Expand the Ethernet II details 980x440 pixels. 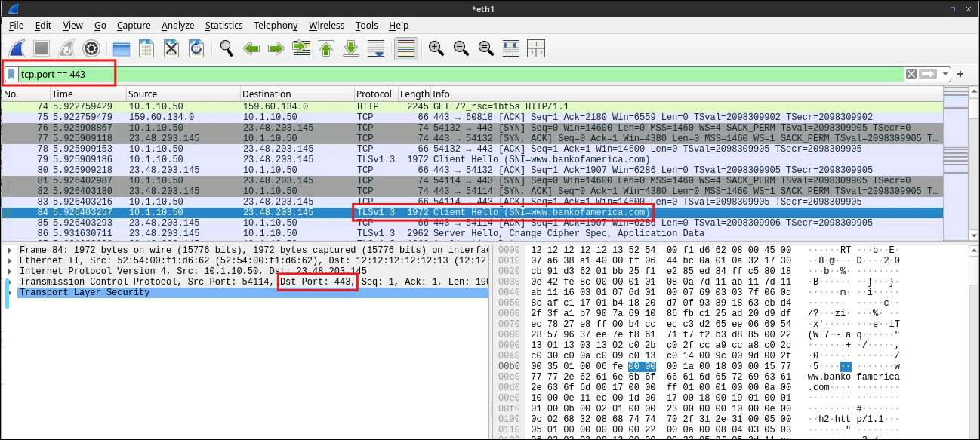click(9, 260)
